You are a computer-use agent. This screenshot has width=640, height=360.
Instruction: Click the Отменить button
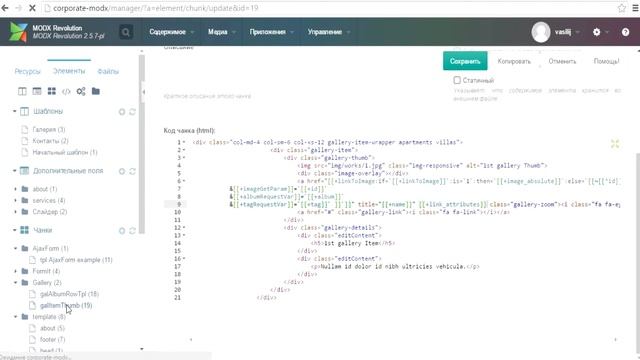(x=562, y=61)
